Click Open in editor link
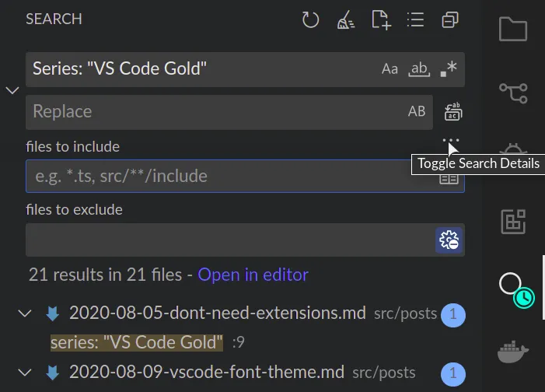The height and width of the screenshot is (392, 545). tap(253, 275)
